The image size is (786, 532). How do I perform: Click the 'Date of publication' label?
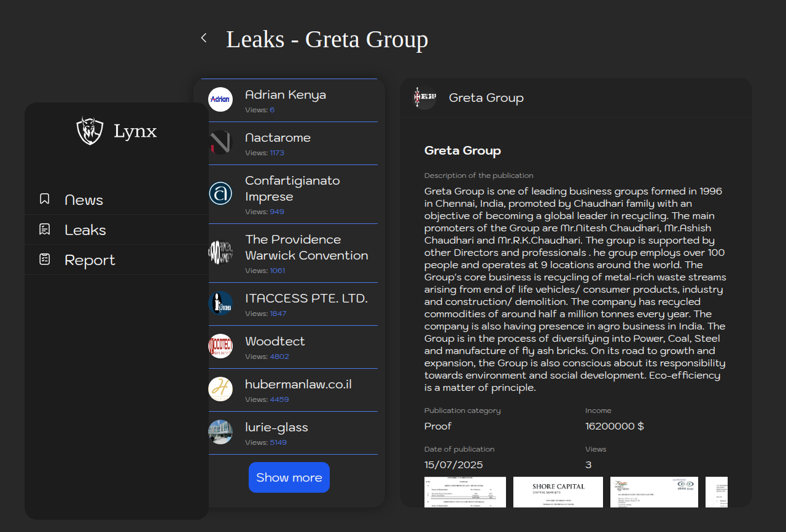point(459,449)
